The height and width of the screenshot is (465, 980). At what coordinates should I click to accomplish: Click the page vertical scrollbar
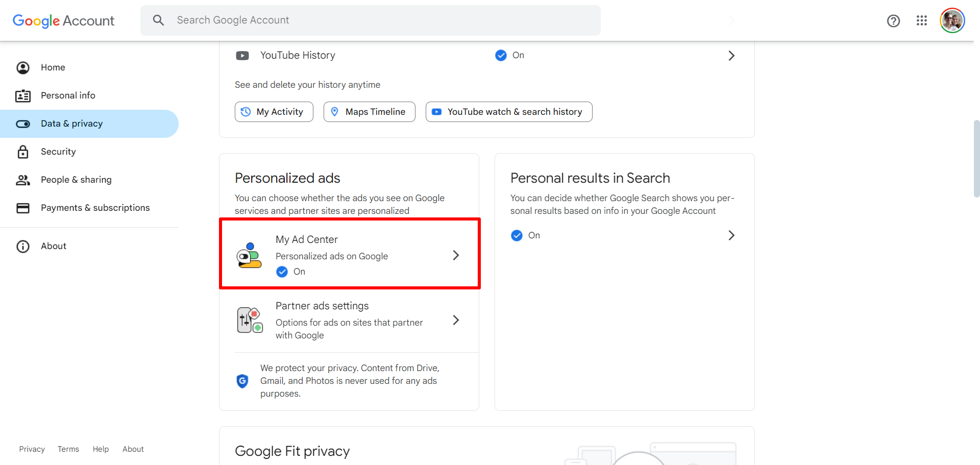click(x=977, y=159)
